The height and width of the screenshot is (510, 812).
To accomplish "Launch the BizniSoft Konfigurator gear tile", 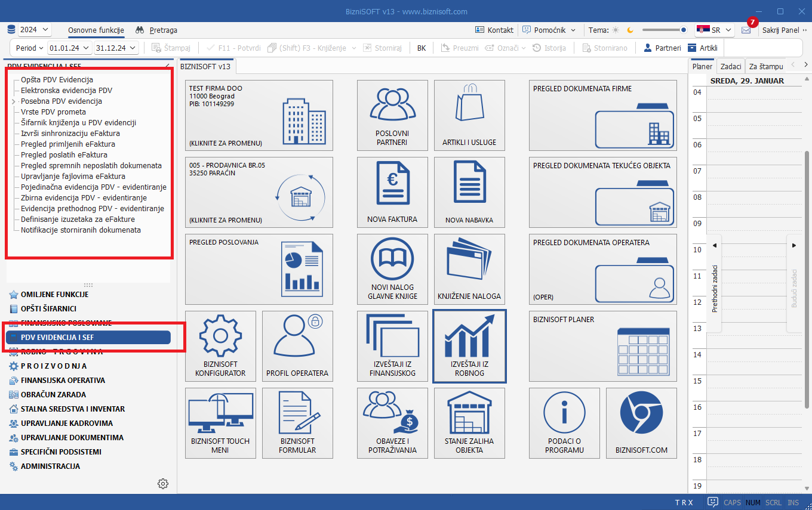I will 220,346.
